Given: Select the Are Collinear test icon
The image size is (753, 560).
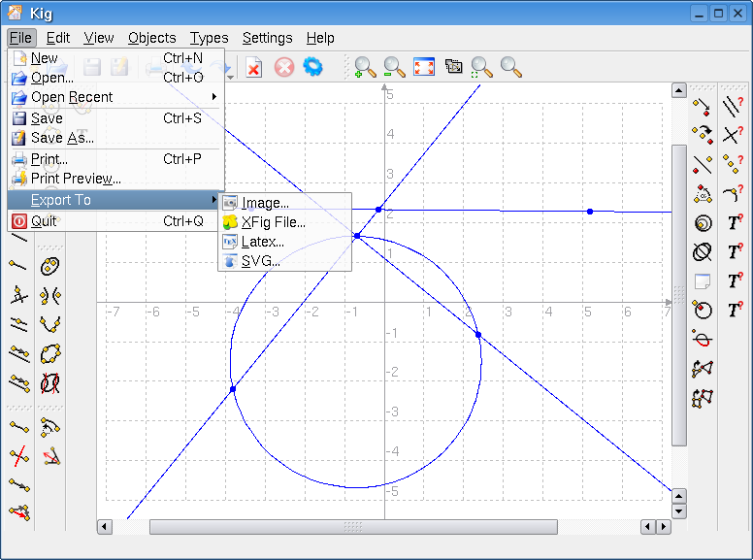Looking at the screenshot, I should 733,164.
